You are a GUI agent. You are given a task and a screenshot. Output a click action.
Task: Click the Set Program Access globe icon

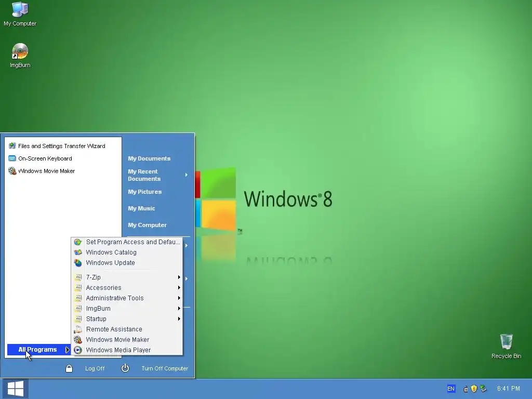click(x=78, y=242)
